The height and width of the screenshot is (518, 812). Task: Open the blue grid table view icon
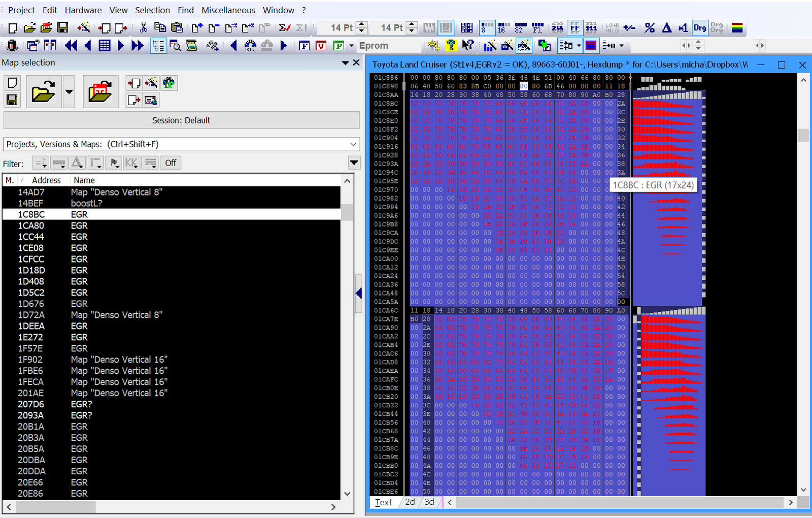coord(105,46)
